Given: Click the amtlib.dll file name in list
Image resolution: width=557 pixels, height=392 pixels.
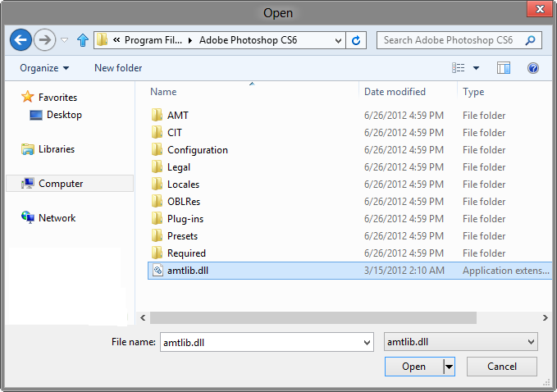Looking at the screenshot, I should [x=188, y=271].
